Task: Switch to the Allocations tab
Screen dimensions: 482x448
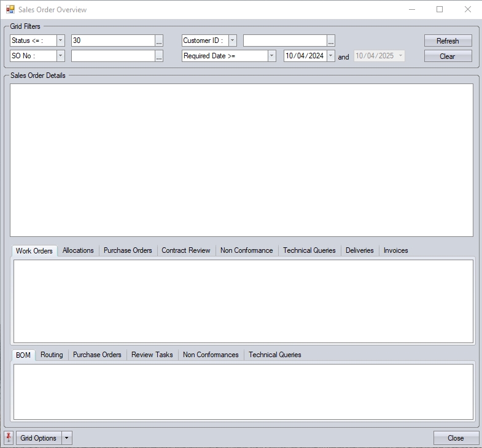Action: [x=78, y=250]
